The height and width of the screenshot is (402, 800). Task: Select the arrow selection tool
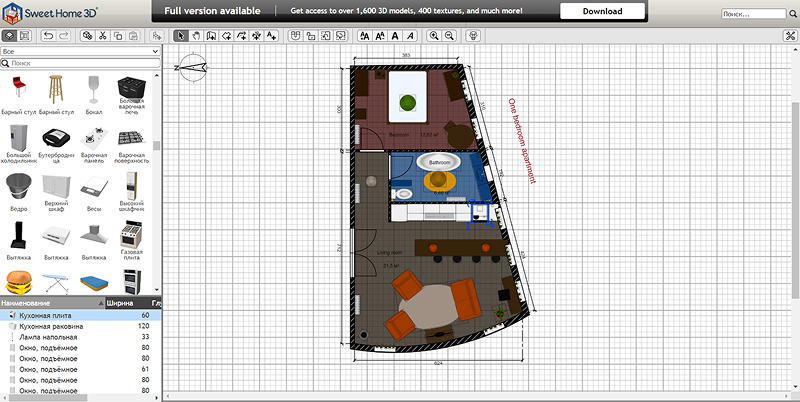(x=181, y=35)
